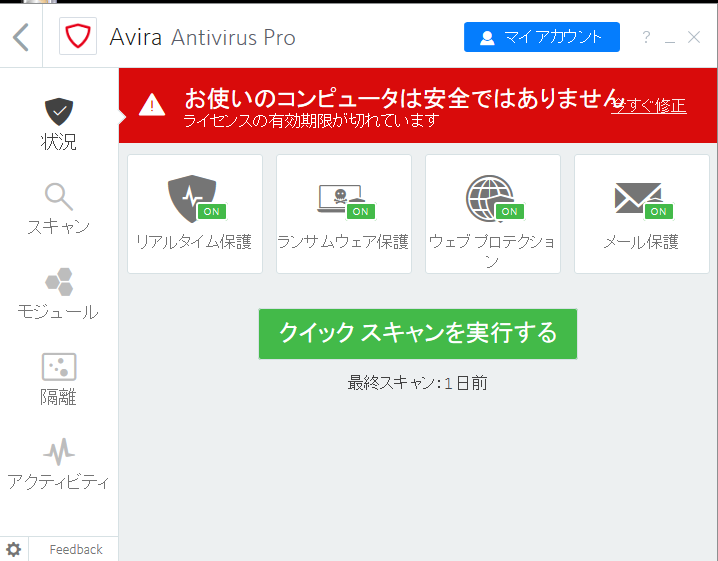This screenshot has width=718, height=561.
Task: Toggle the ON badge of ランサムウェア保護
Action: 361,212
